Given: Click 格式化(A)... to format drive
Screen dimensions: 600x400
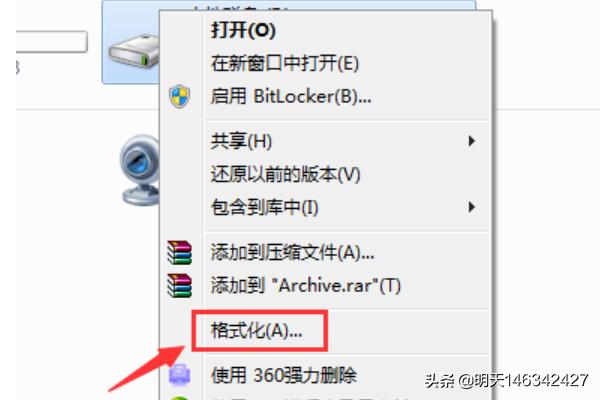Looking at the screenshot, I should coord(256,331).
